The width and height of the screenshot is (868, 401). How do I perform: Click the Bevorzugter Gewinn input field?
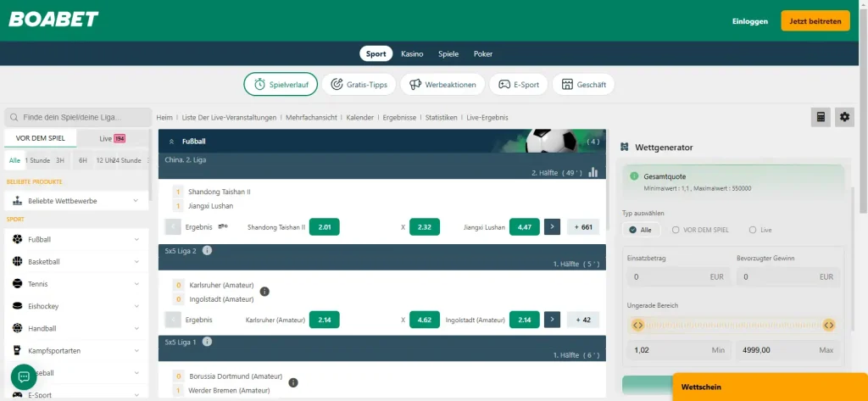[788, 276]
